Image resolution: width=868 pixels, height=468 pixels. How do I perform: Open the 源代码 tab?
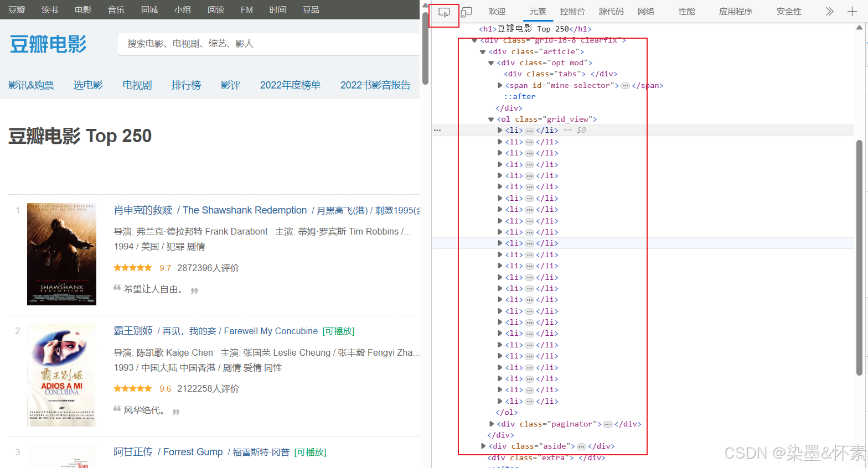point(611,11)
